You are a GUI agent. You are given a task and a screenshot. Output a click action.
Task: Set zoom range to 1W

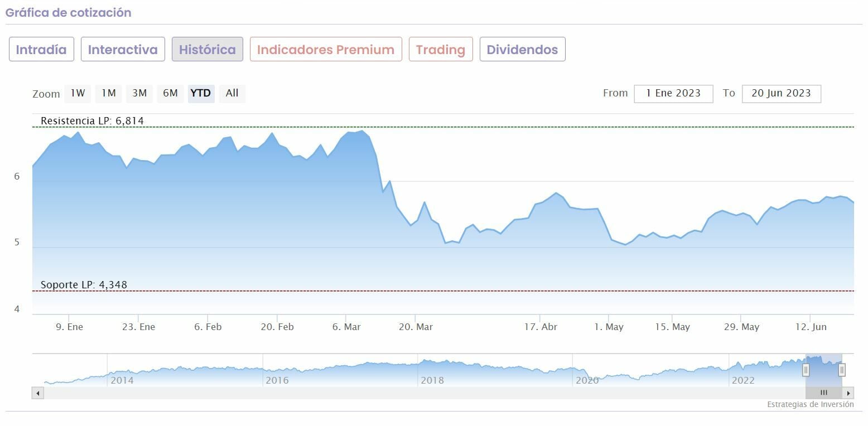point(78,93)
